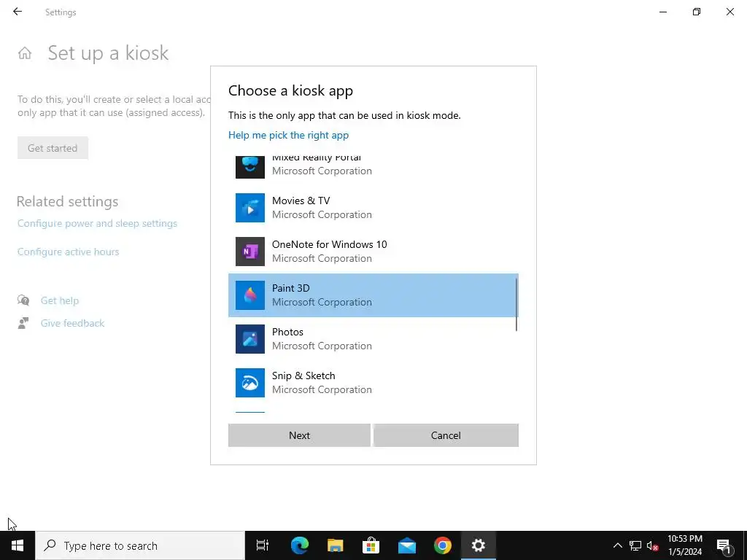Click the Photos app icon
The height and width of the screenshot is (560, 747).
click(250, 339)
